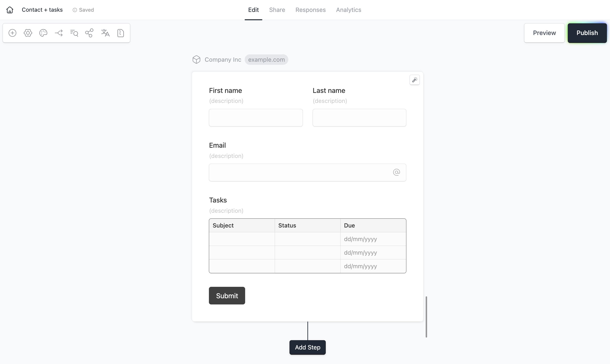
Task: Click the form title Contact + tasks
Action: coord(42,10)
